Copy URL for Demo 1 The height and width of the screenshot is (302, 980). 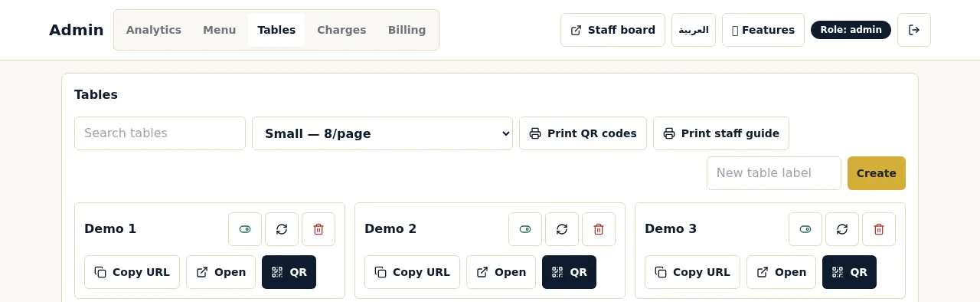point(132,272)
